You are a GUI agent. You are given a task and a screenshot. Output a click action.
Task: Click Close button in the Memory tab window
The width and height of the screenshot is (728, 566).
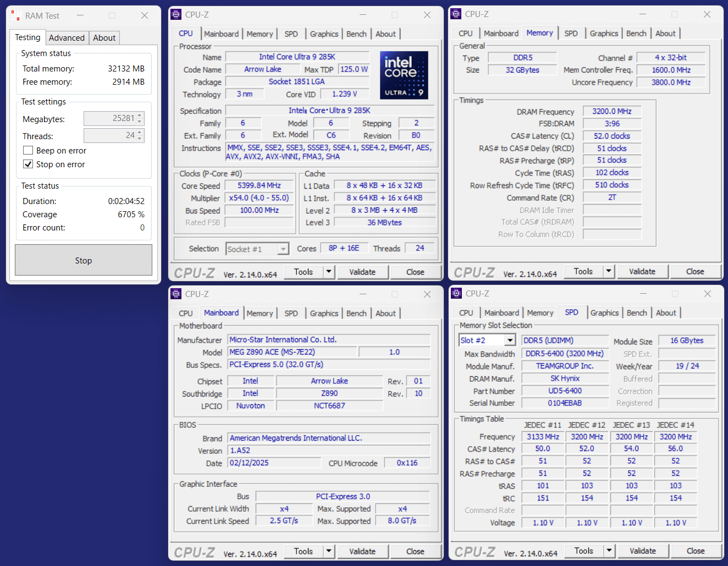point(695,271)
